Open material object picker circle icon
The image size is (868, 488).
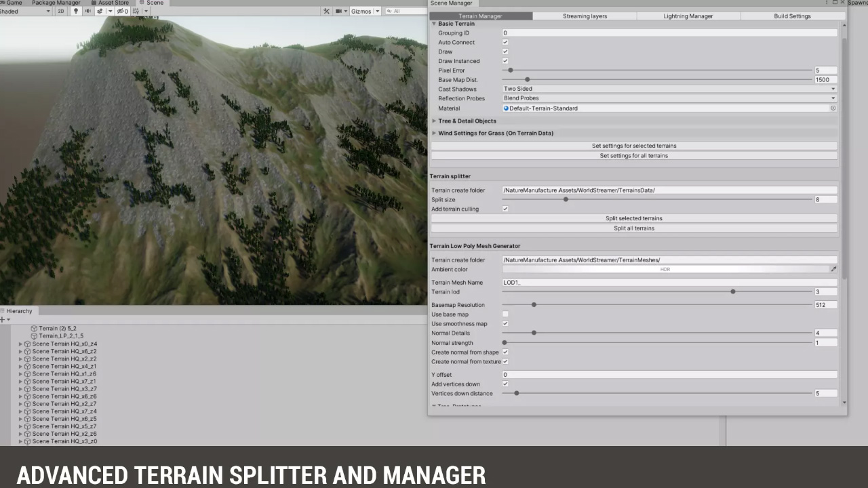point(833,108)
